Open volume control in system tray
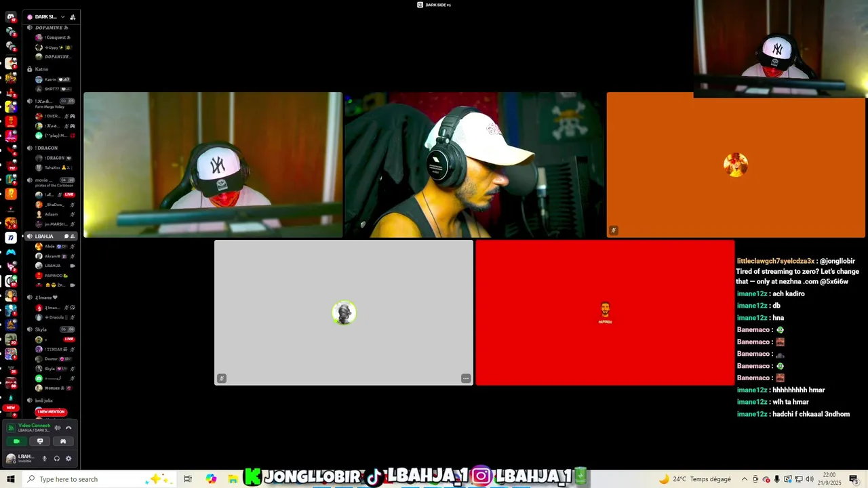 809,479
